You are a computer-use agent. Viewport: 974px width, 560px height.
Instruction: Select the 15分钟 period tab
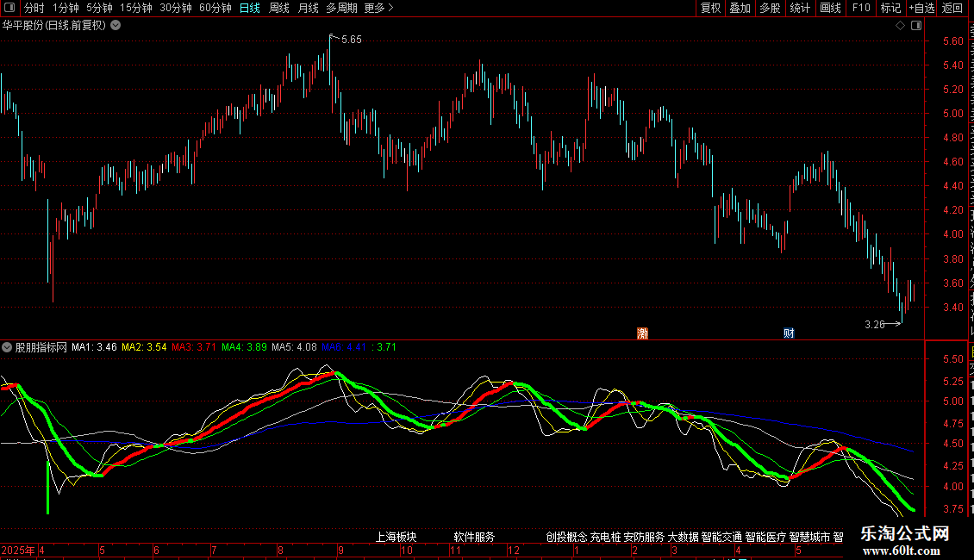[x=136, y=8]
